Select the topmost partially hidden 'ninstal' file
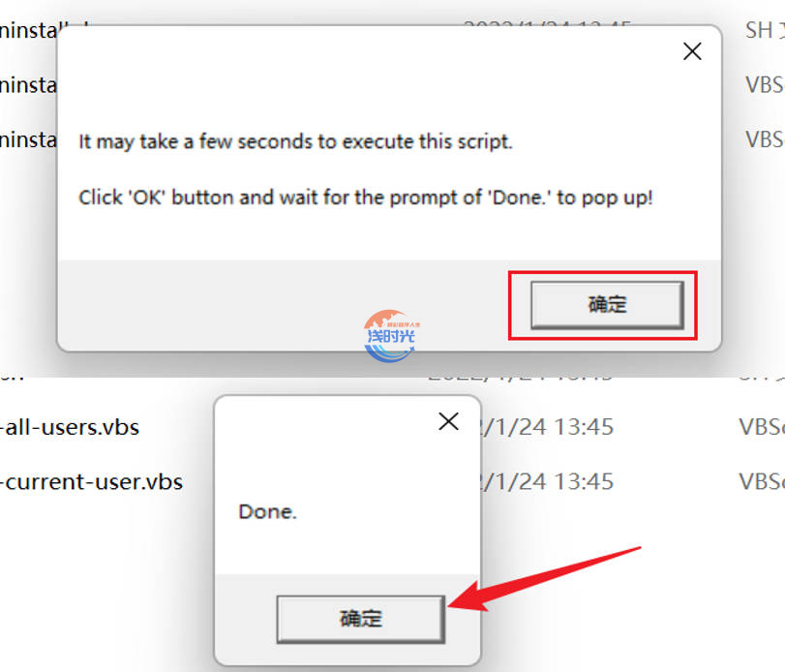Image resolution: width=785 pixels, height=672 pixels. pos(28,31)
